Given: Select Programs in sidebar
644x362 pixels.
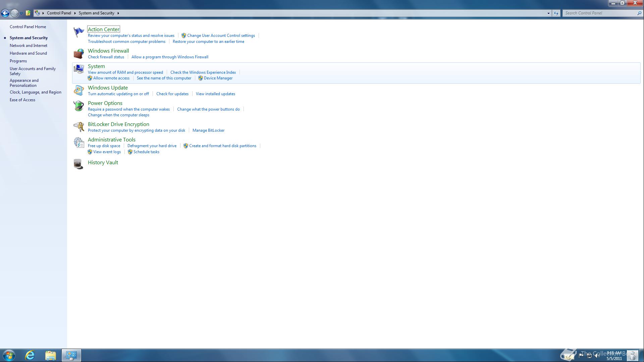Looking at the screenshot, I should [18, 61].
